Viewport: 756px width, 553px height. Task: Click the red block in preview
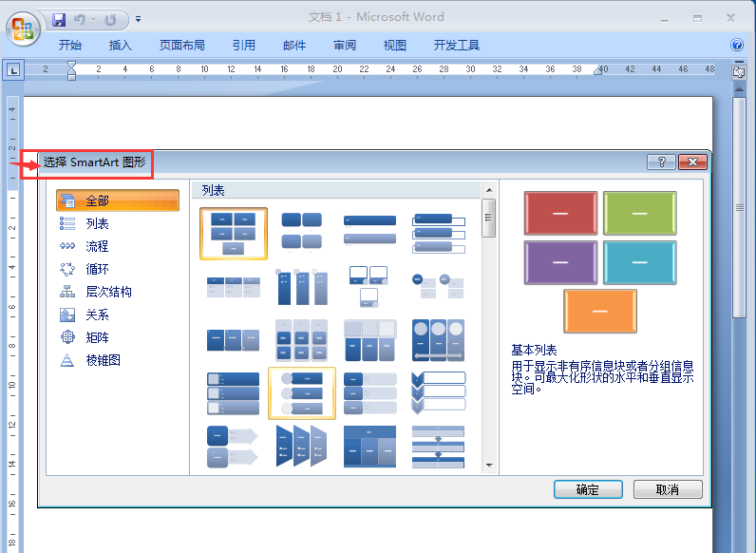coord(560,213)
